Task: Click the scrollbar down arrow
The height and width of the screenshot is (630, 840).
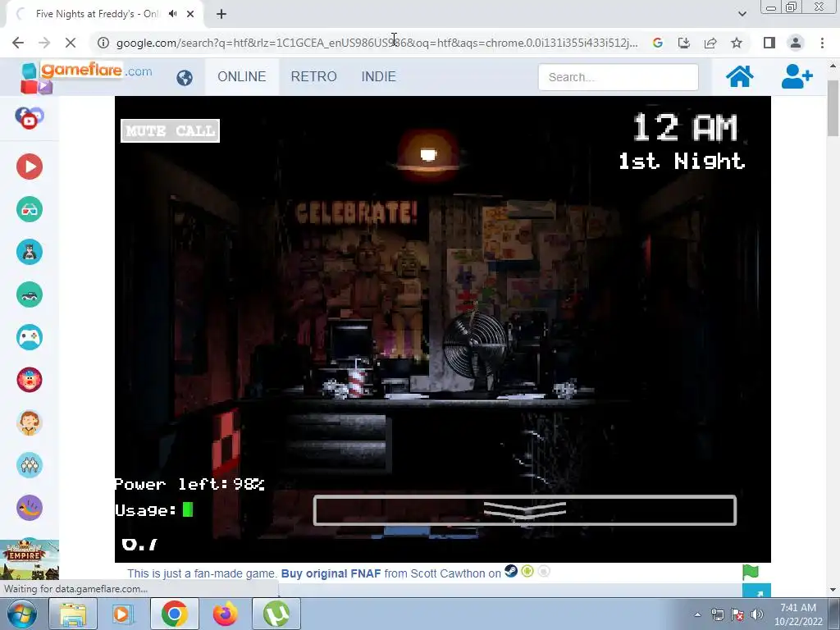Action: coord(833,590)
